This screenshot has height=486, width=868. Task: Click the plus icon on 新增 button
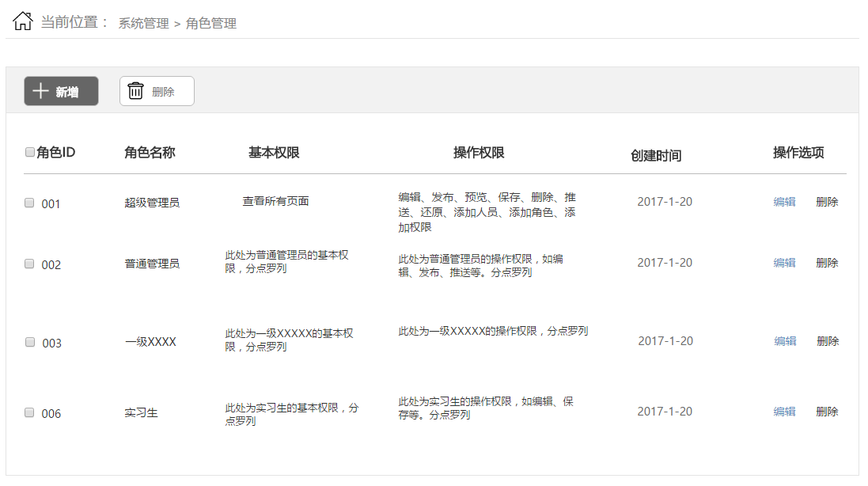tap(40, 91)
